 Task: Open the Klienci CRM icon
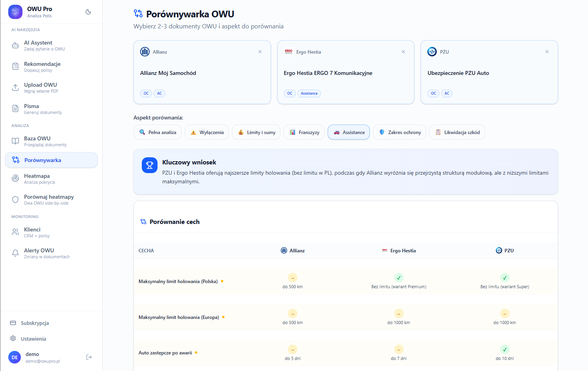click(15, 232)
